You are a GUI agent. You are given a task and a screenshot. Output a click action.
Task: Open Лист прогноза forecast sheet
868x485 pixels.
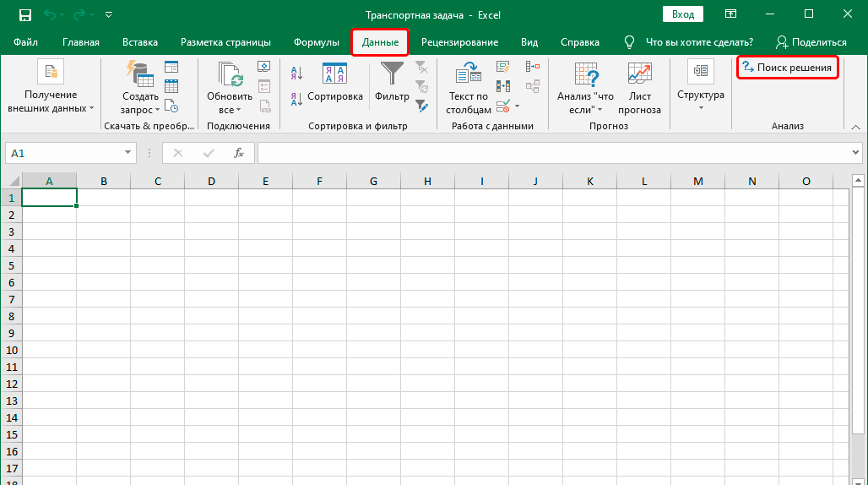(x=639, y=88)
